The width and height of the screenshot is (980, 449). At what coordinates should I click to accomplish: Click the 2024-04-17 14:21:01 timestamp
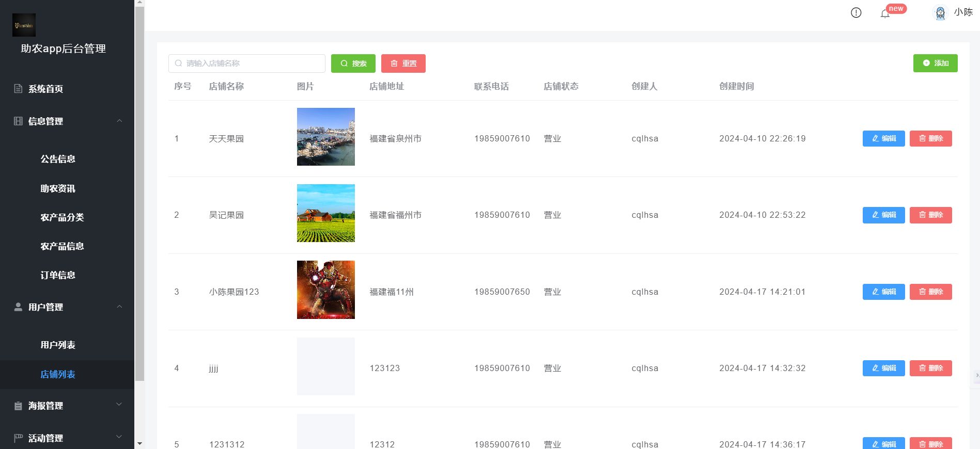pyautogui.click(x=763, y=292)
